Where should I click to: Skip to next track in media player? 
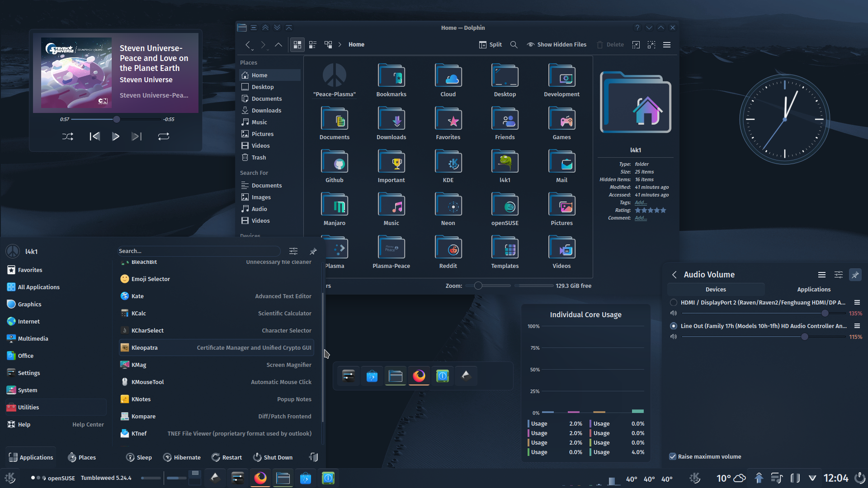click(x=137, y=136)
